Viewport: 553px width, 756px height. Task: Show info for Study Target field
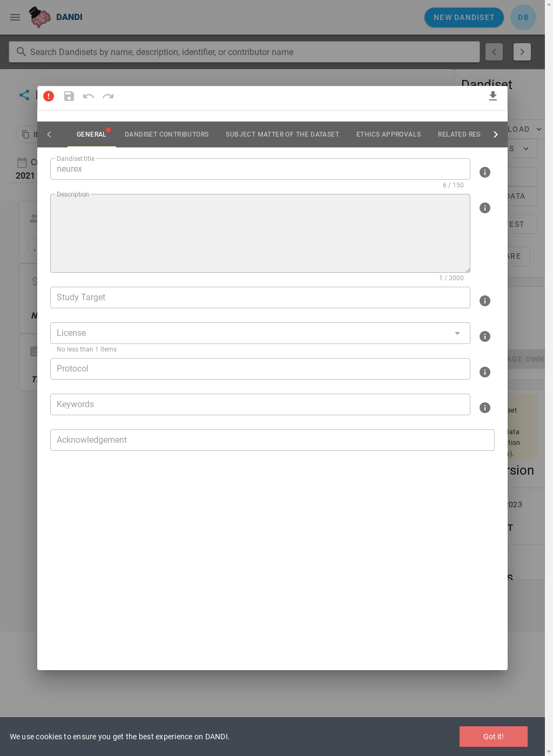[485, 301]
